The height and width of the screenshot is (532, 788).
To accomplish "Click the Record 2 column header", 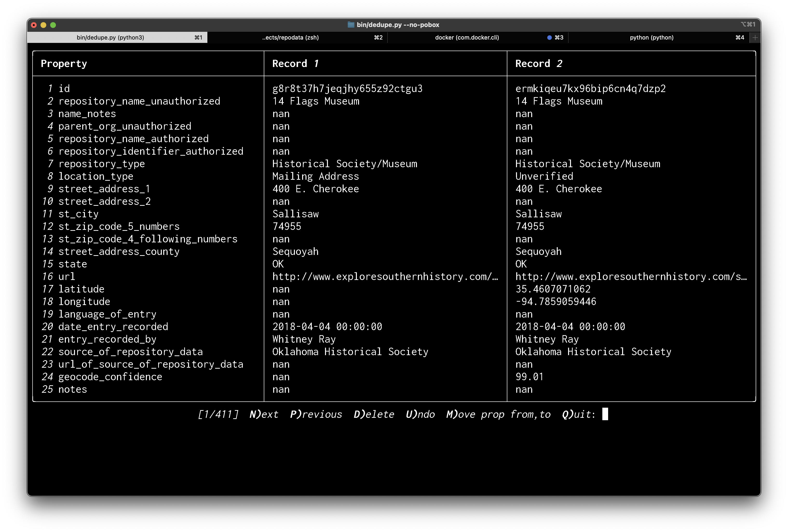I will [539, 64].
